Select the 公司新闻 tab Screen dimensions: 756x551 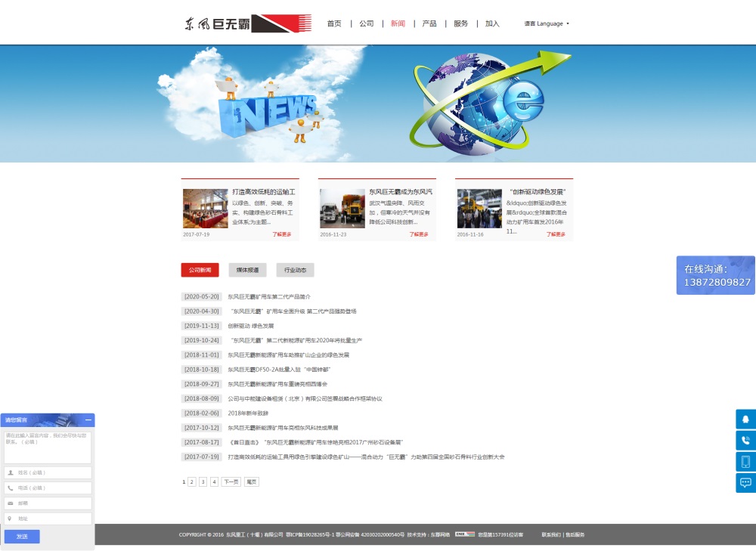(x=200, y=270)
